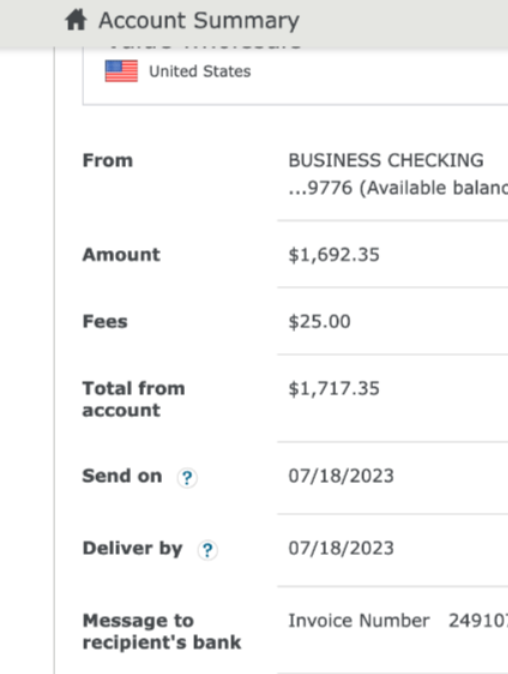Click the $1,717.35 total value
This screenshot has height=674, width=508.
tap(334, 389)
